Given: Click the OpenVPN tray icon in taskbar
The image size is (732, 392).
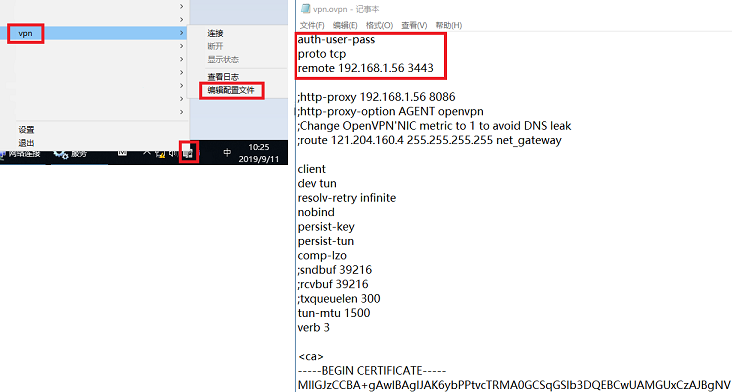Looking at the screenshot, I should [189, 153].
